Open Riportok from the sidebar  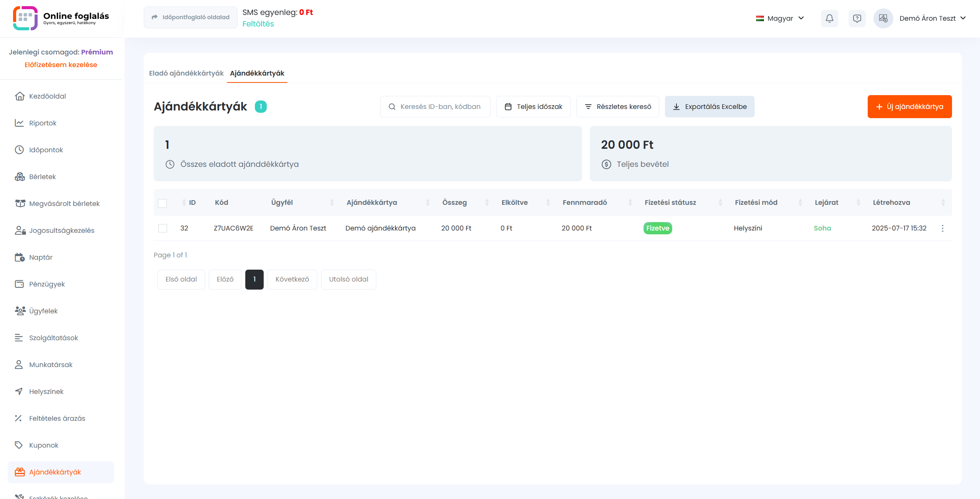[43, 123]
